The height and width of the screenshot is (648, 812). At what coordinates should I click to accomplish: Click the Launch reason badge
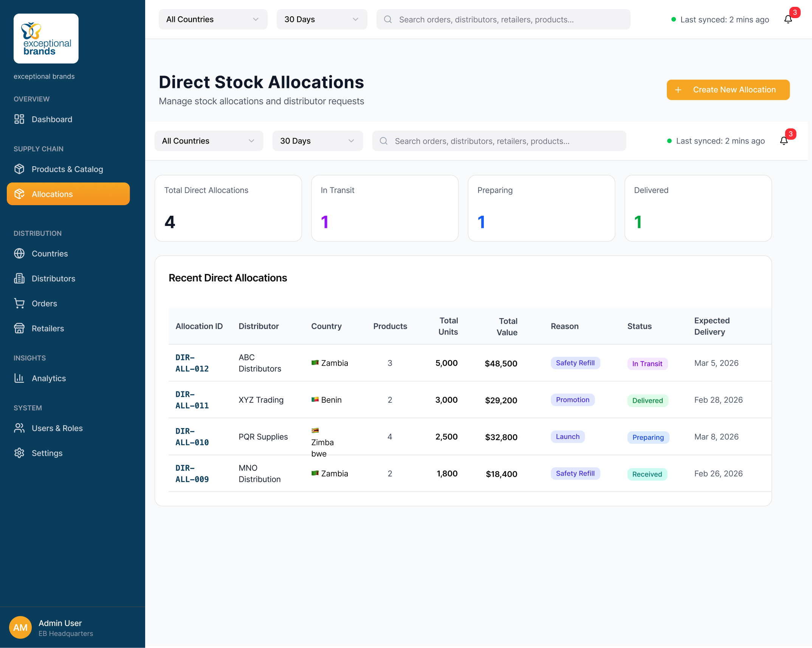(568, 436)
